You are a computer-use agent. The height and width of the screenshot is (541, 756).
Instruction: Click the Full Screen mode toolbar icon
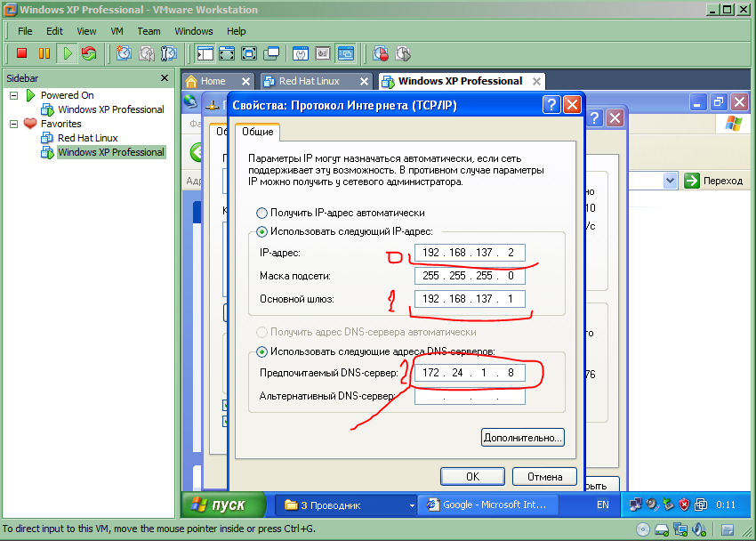point(249,53)
